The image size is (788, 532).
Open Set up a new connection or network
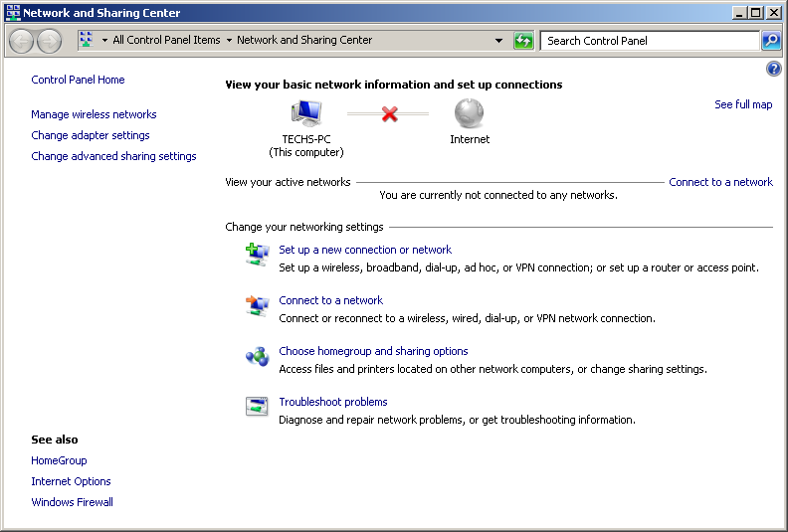pyautogui.click(x=365, y=250)
